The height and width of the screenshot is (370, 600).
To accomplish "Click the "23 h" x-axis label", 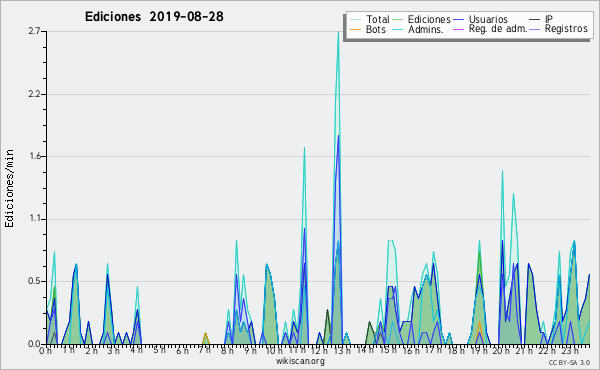I will [x=570, y=351].
